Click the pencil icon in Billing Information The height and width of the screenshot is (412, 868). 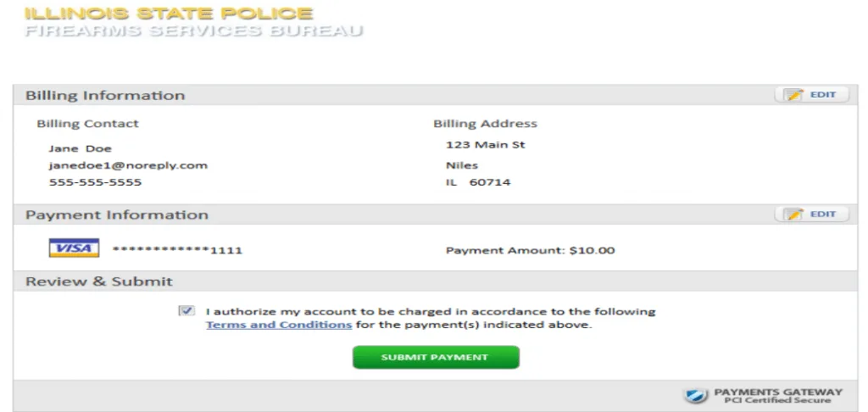pyautogui.click(x=794, y=95)
